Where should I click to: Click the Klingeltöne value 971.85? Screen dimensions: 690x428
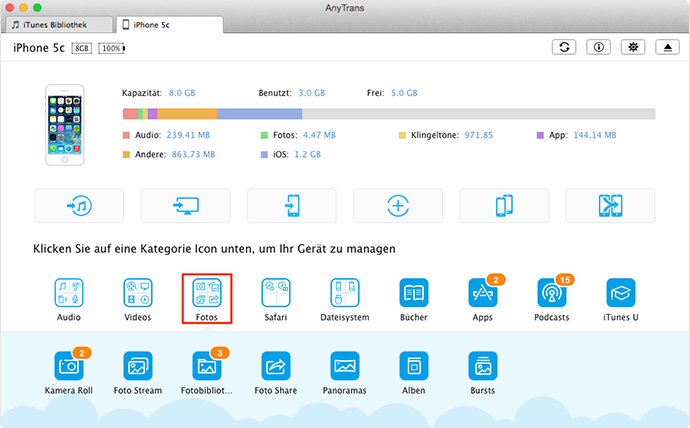click(479, 135)
